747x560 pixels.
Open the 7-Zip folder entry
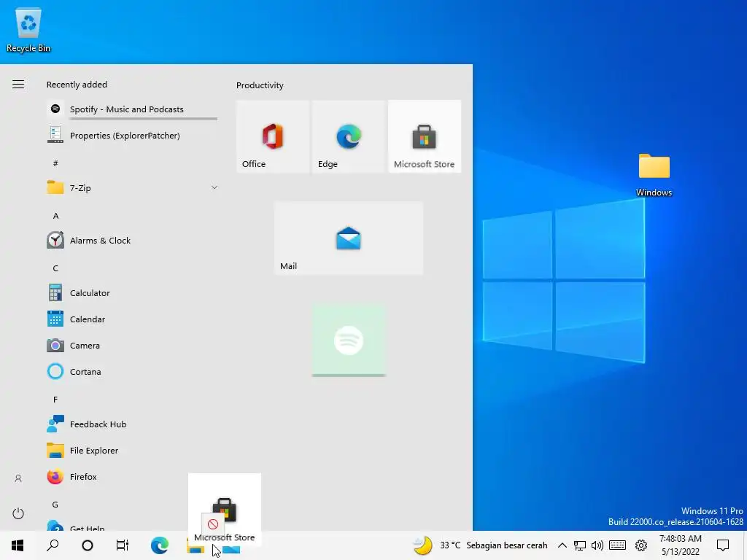(132, 187)
